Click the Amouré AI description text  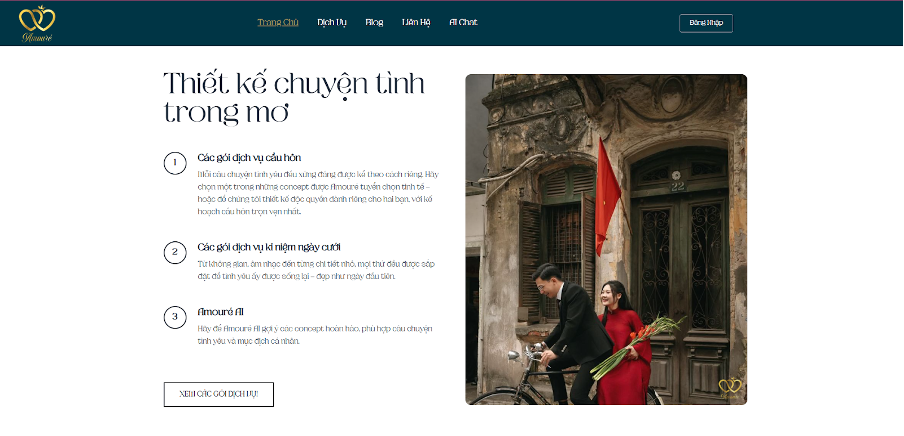pyautogui.click(x=315, y=334)
